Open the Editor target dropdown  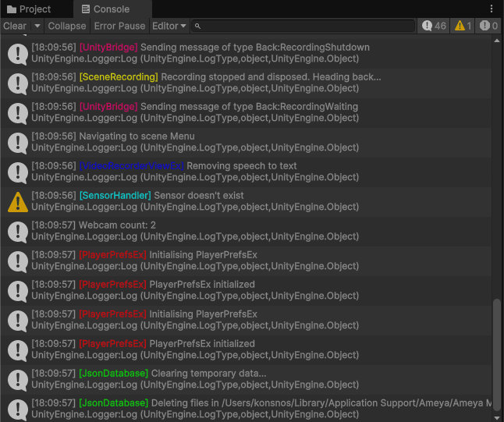coord(169,26)
